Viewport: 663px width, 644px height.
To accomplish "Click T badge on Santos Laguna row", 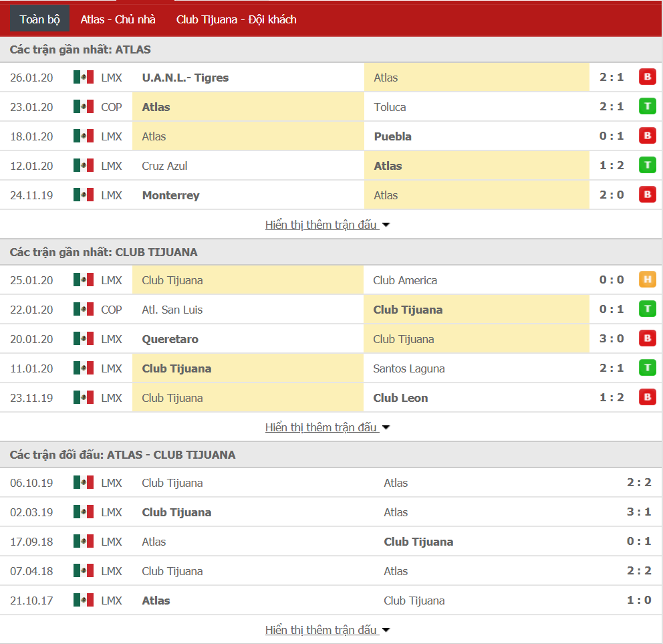I will click(x=648, y=368).
